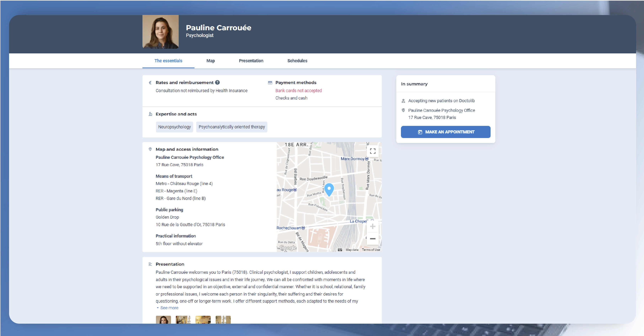Click the Psychoanalytically oriented therapy tag
The height and width of the screenshot is (336, 644).
(232, 127)
